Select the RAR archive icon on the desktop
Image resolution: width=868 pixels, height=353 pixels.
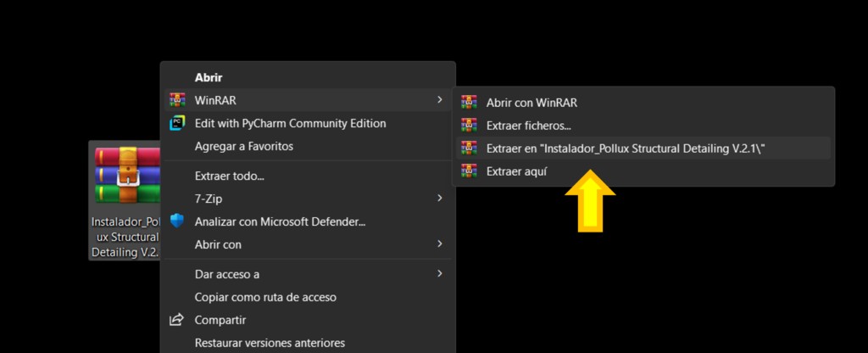[x=127, y=176]
